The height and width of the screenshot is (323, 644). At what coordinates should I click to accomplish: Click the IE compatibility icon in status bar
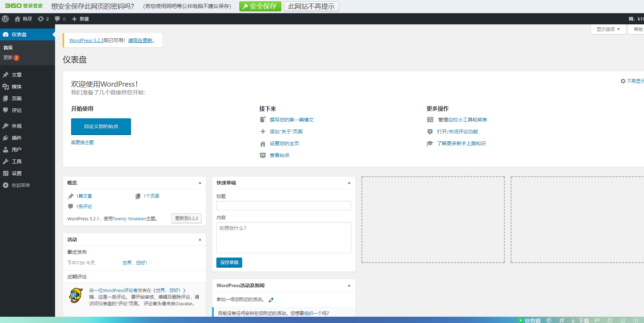[x=610, y=320]
